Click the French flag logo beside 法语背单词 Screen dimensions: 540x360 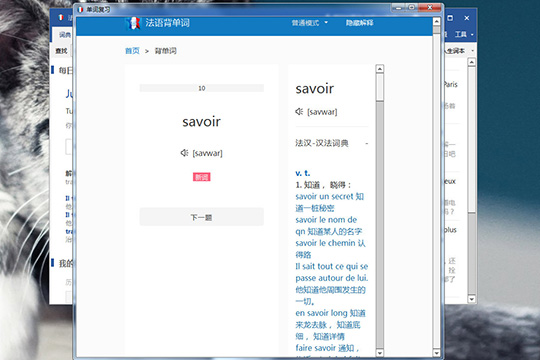(x=133, y=23)
